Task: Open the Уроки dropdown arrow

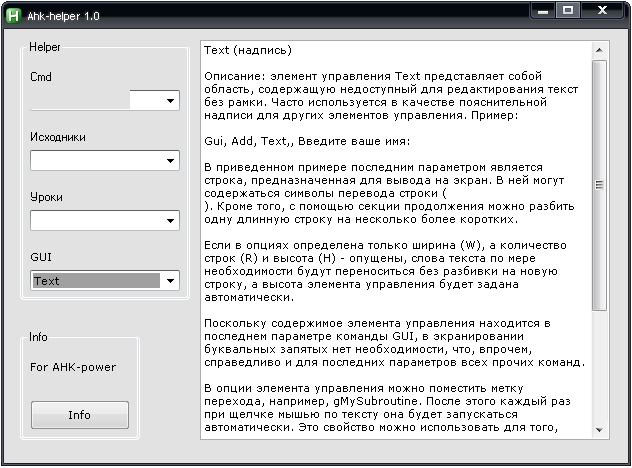Action: 170,220
